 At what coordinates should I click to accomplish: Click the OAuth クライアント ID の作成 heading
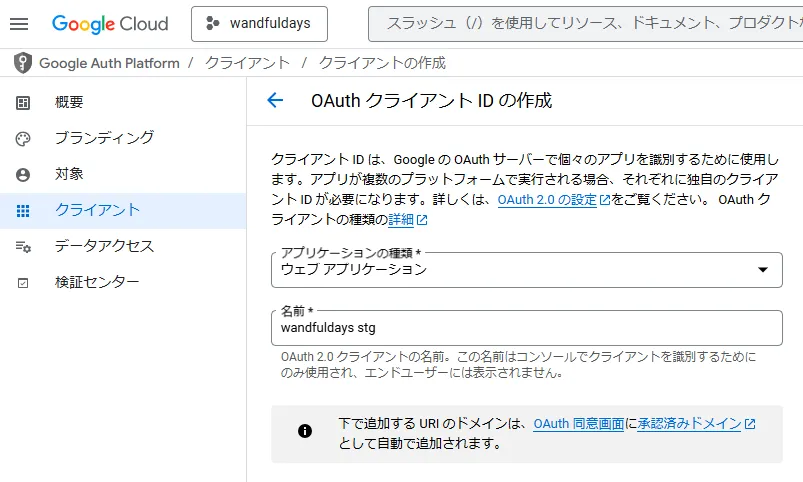click(432, 100)
